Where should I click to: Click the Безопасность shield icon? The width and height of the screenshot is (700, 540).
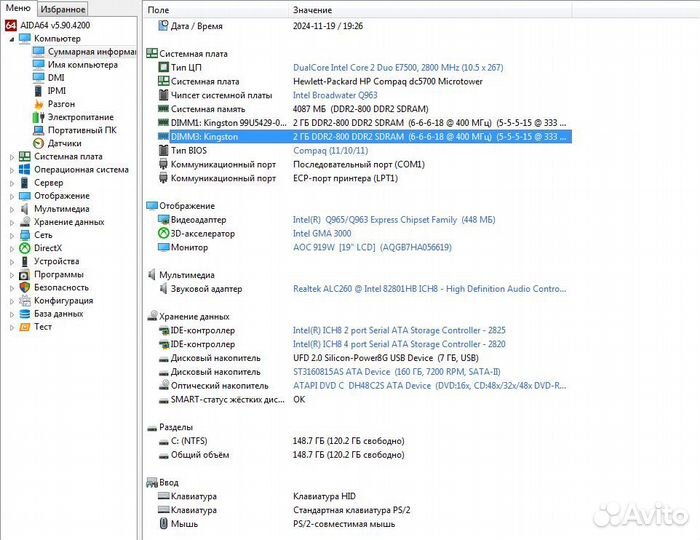pyautogui.click(x=25, y=287)
